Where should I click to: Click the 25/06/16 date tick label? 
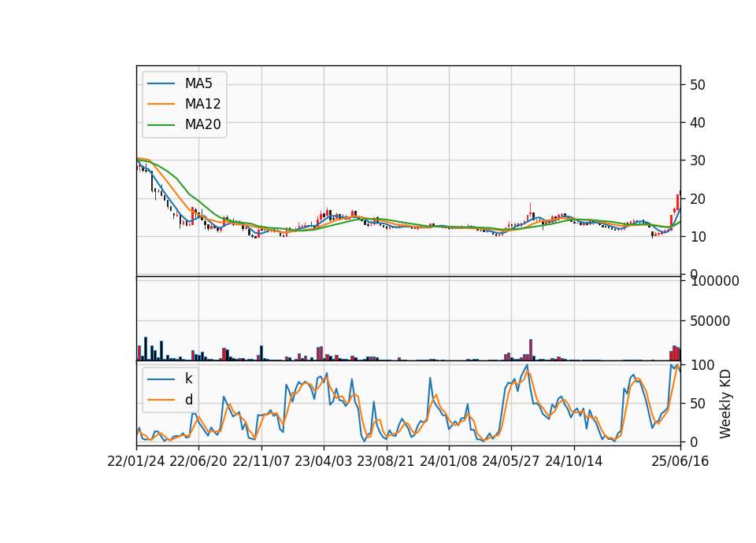680,461
